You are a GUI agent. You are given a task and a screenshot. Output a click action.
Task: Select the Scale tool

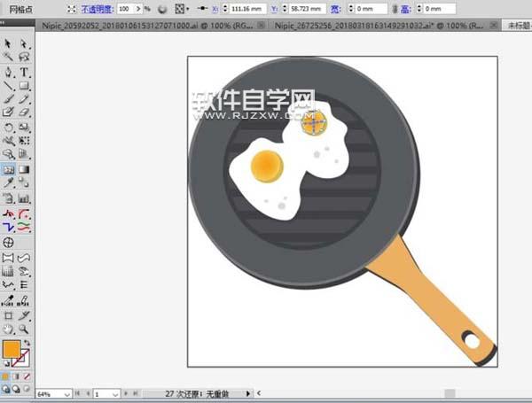click(x=24, y=128)
